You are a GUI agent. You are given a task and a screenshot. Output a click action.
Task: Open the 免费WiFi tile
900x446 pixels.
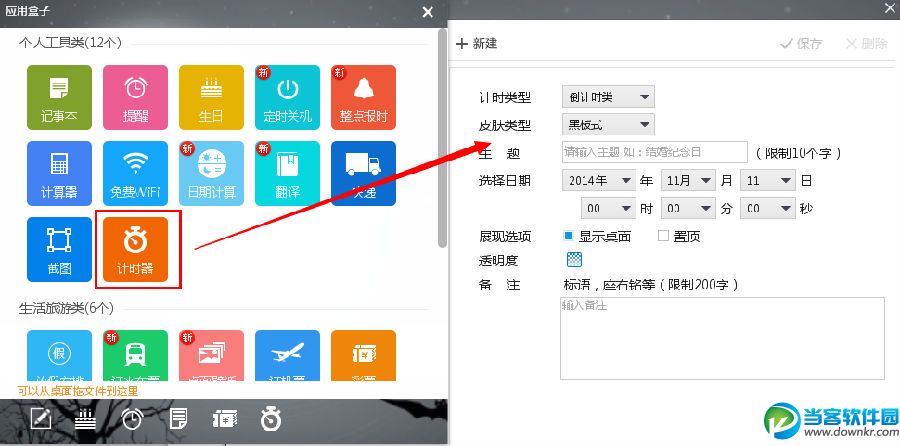pos(135,173)
